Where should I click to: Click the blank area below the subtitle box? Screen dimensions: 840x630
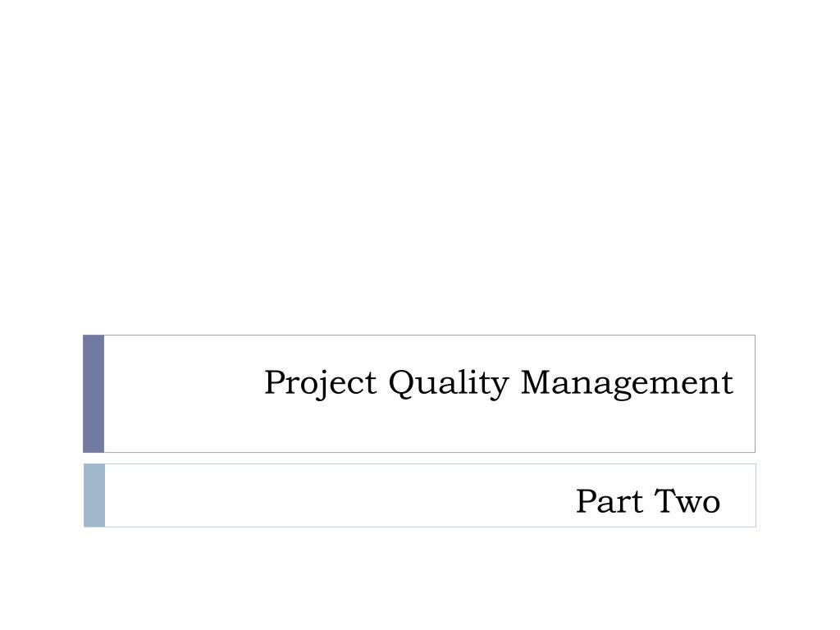point(420,578)
